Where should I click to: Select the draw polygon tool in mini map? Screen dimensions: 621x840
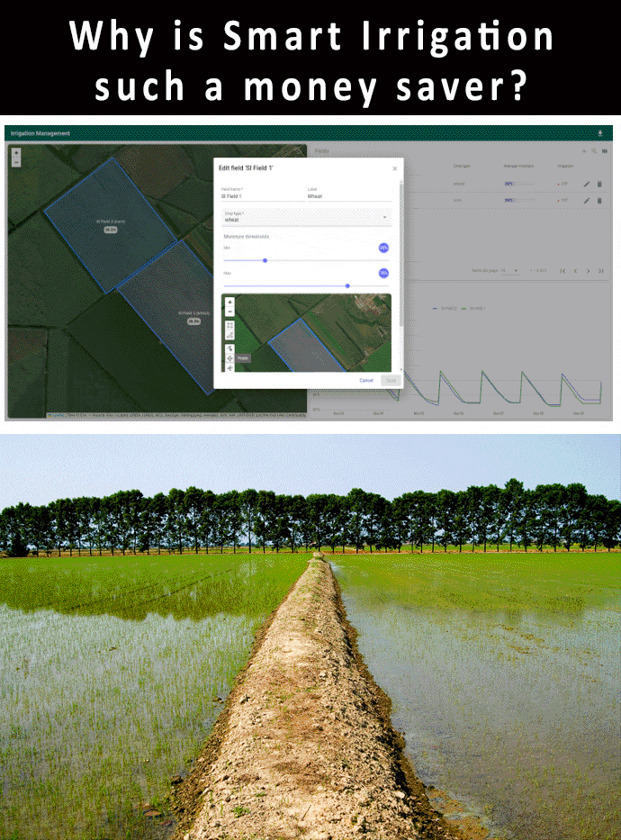(229, 335)
